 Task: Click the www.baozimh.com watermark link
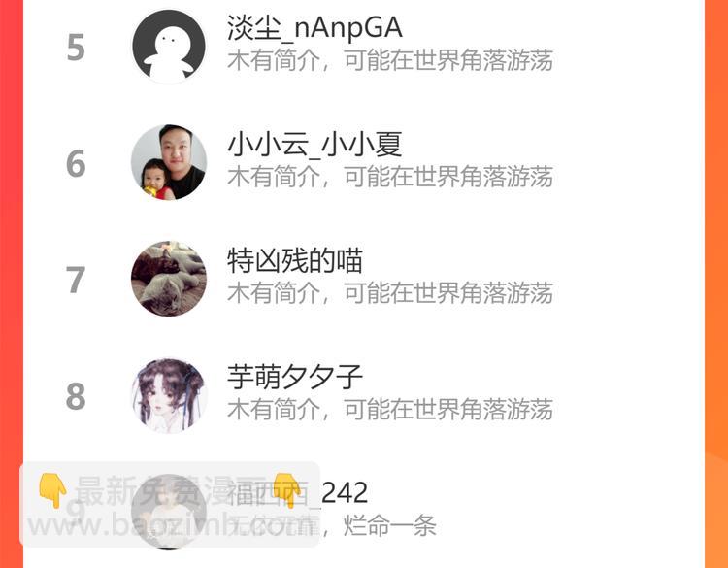tap(171, 526)
